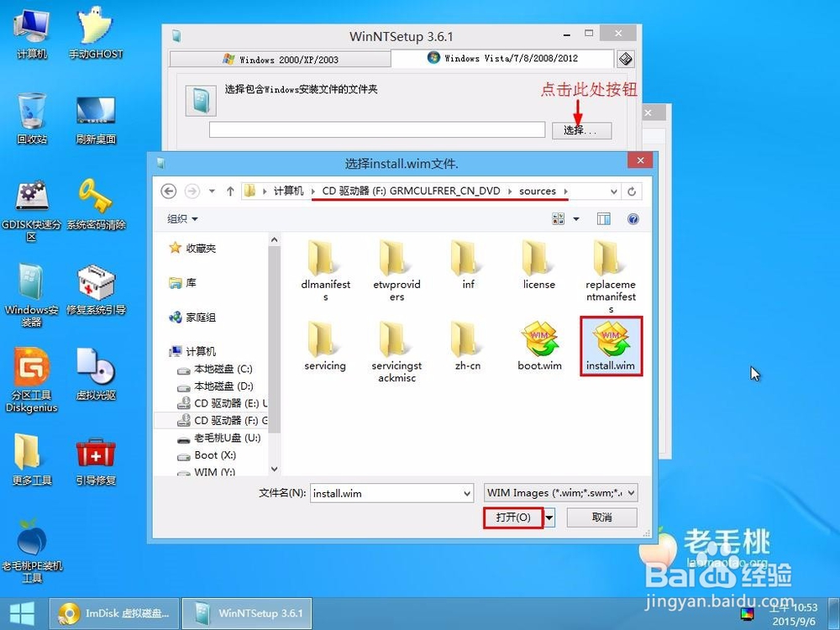840x630 pixels.
Task: Select the servicingstackmisc folder
Action: click(396, 352)
